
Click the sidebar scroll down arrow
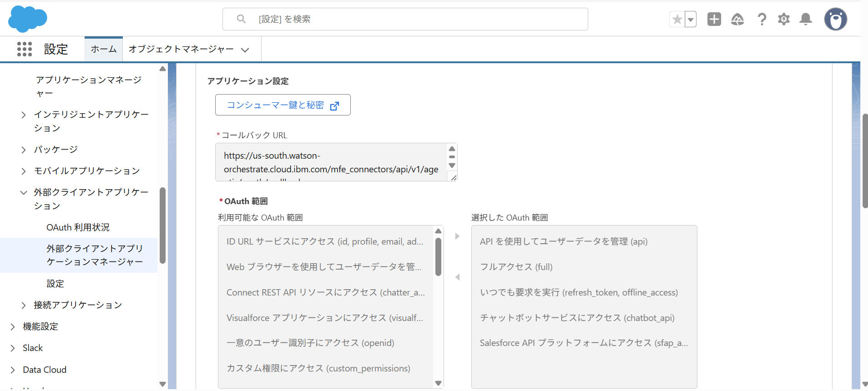[162, 384]
